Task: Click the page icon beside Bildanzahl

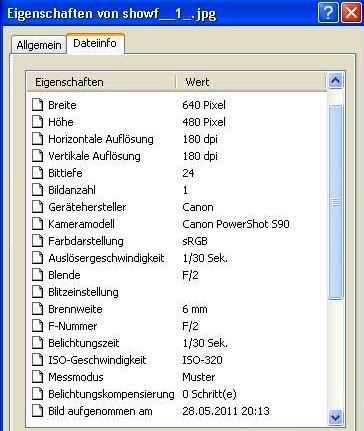Action: tap(38, 190)
